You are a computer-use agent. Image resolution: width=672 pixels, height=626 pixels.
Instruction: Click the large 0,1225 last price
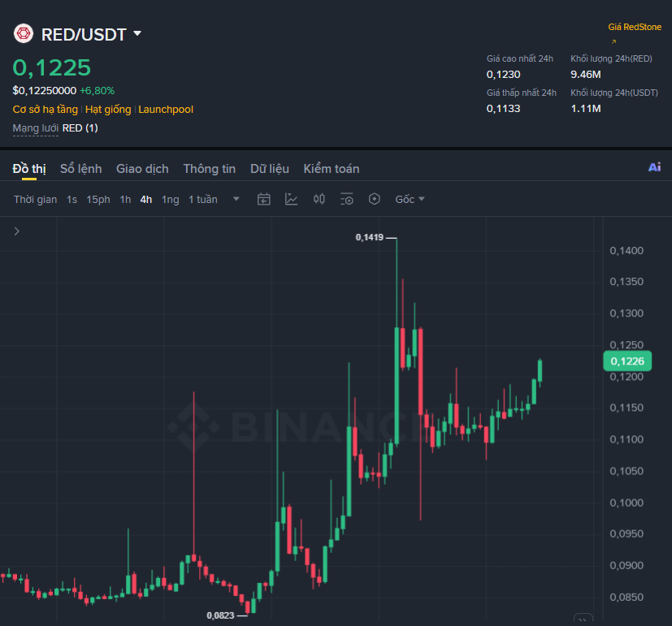click(x=52, y=67)
